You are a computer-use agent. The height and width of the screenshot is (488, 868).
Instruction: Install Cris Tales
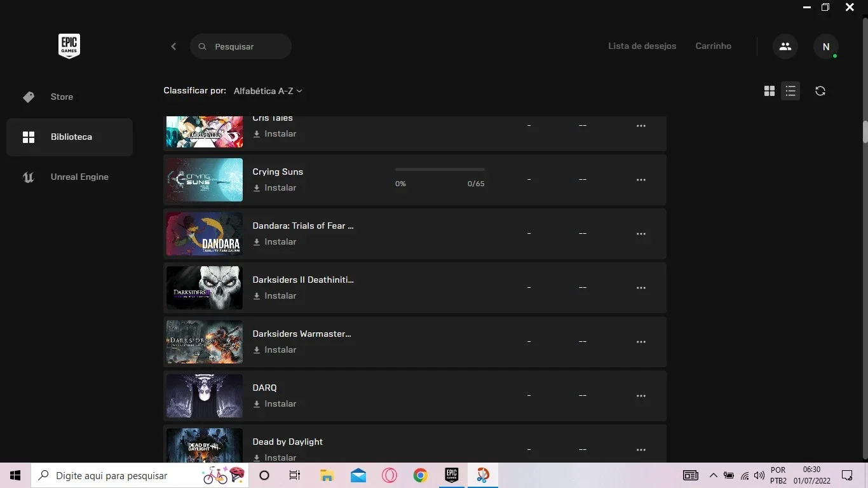(275, 134)
